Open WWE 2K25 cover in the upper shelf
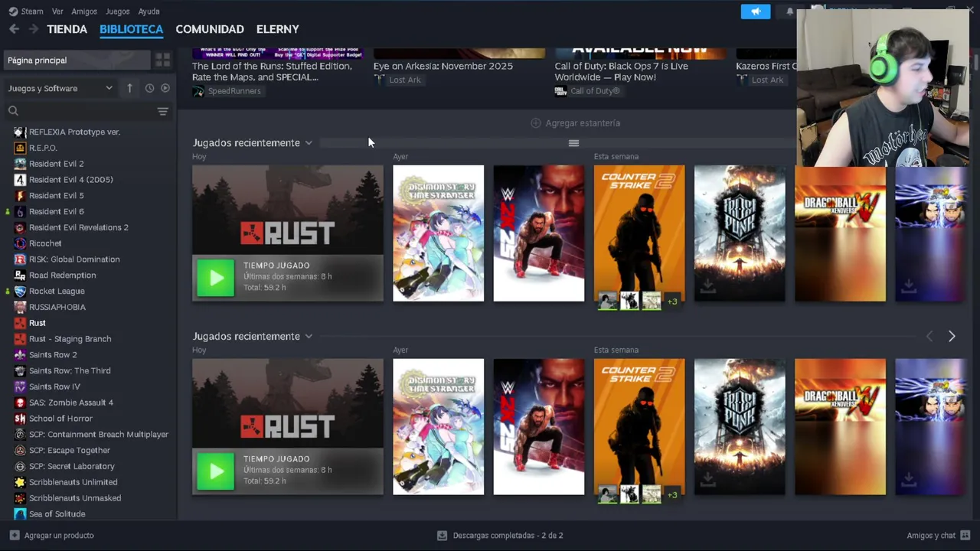980x551 pixels. (539, 233)
